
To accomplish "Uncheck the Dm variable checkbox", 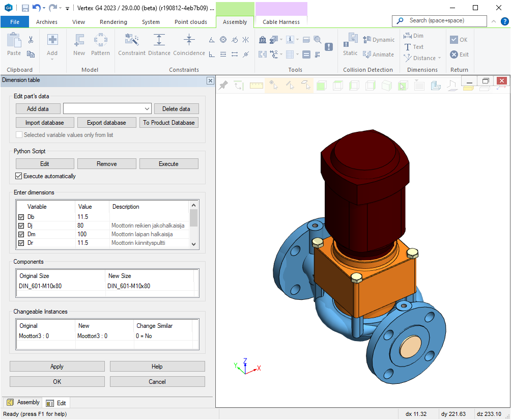I will [21, 234].
